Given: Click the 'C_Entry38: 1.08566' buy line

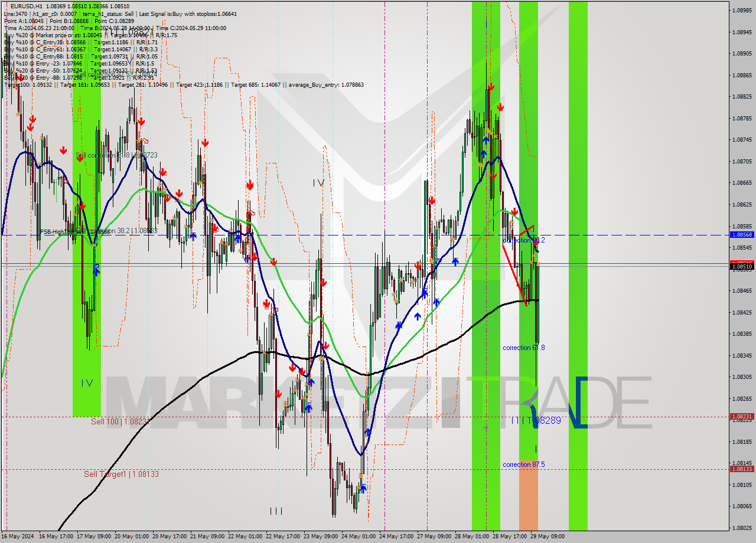Looking at the screenshot, I should click(x=81, y=42).
